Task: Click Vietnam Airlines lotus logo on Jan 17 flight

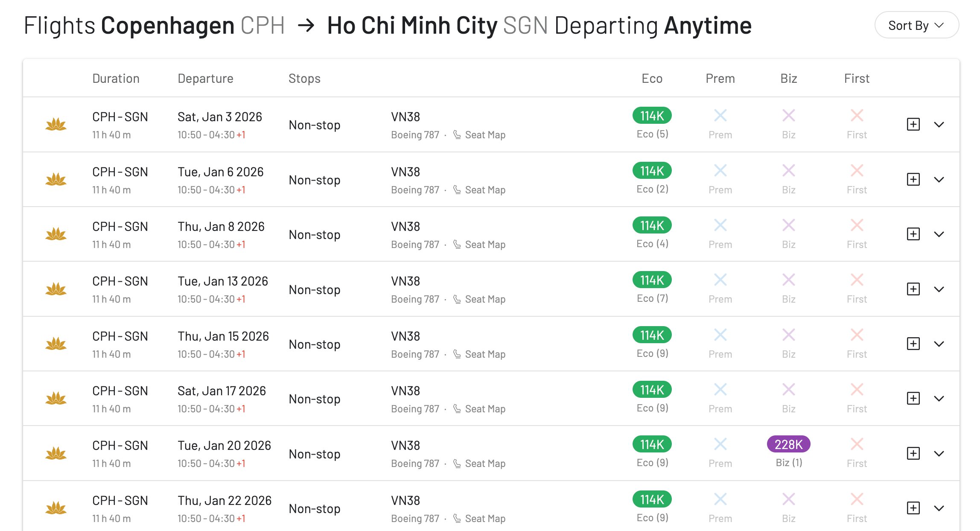Action: coord(56,398)
